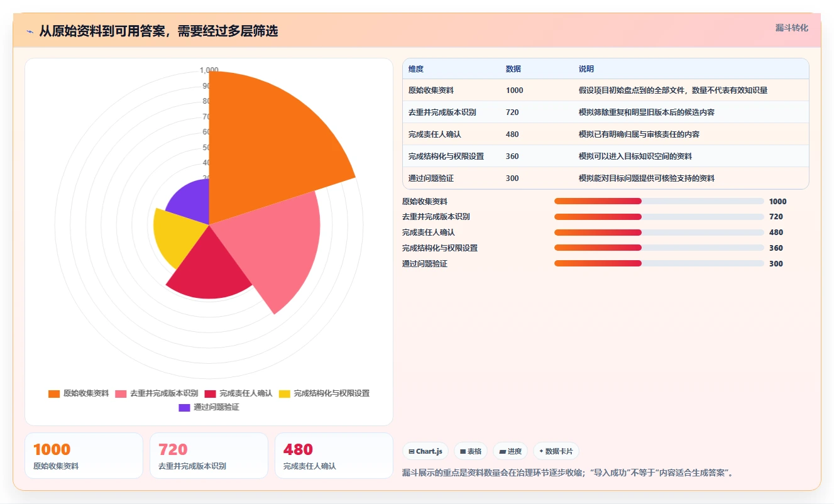
Task: Open the 1000 原始收集资料 stat card
Action: [x=84, y=456]
